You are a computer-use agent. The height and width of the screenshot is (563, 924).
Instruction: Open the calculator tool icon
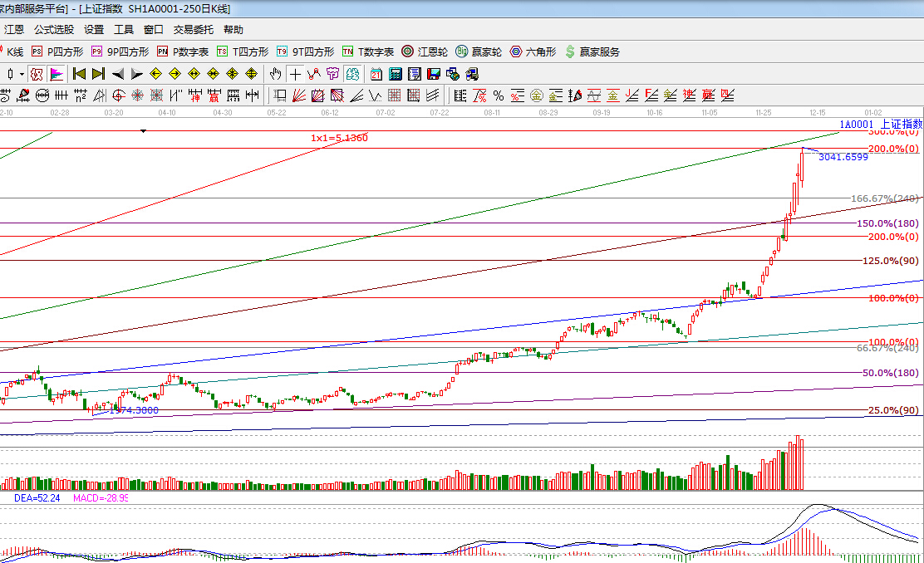[x=396, y=74]
